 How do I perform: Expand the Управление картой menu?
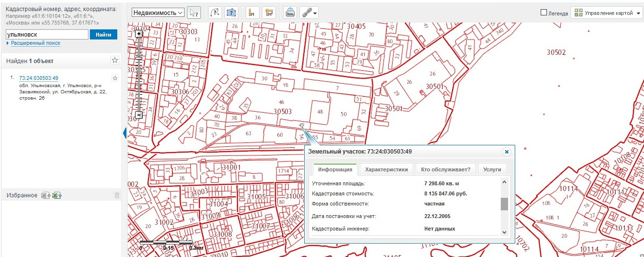pos(607,13)
